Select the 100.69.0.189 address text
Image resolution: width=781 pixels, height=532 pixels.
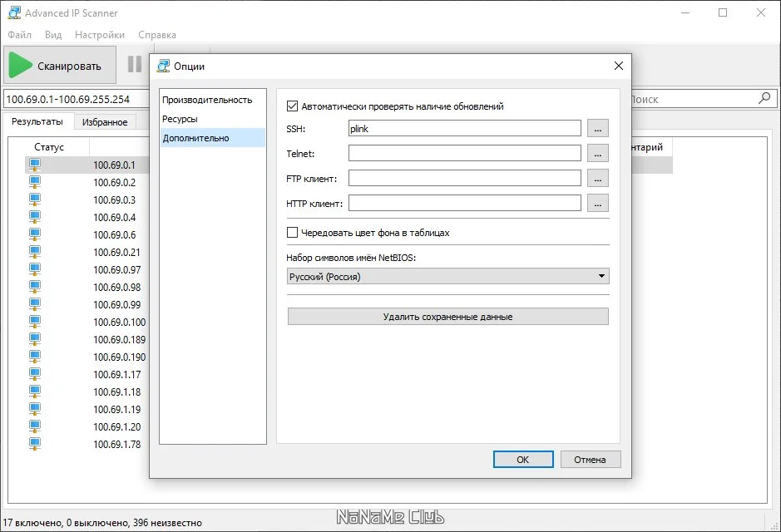(120, 339)
